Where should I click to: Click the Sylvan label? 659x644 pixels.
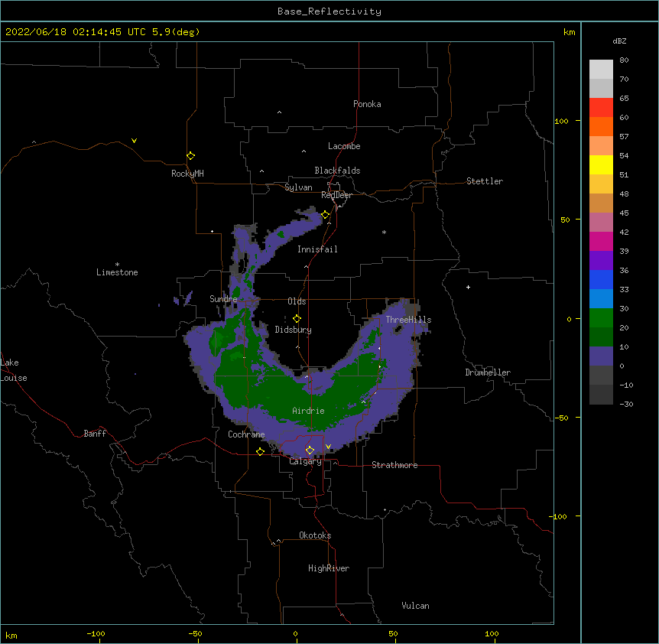point(298,187)
